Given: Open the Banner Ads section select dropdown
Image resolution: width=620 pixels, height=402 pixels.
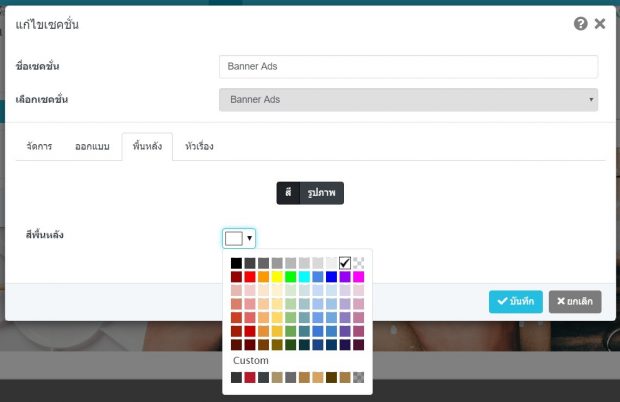Looking at the screenshot, I should pyautogui.click(x=408, y=100).
